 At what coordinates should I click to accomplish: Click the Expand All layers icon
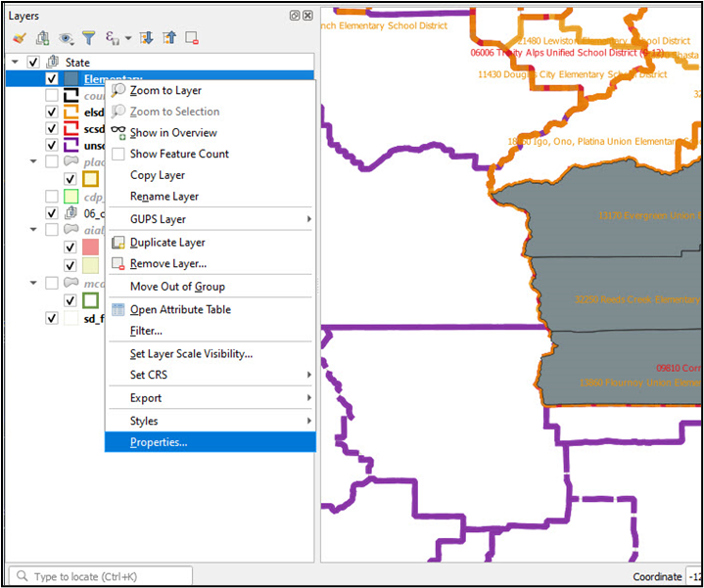[147, 38]
